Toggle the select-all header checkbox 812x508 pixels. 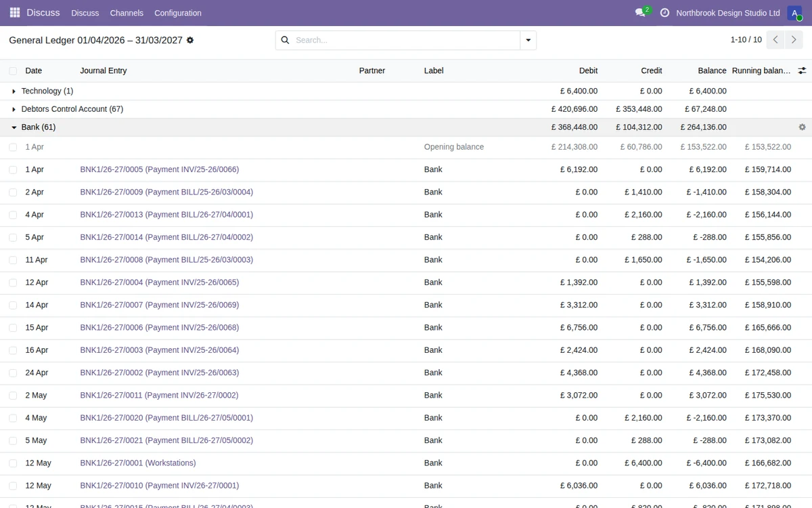point(13,70)
